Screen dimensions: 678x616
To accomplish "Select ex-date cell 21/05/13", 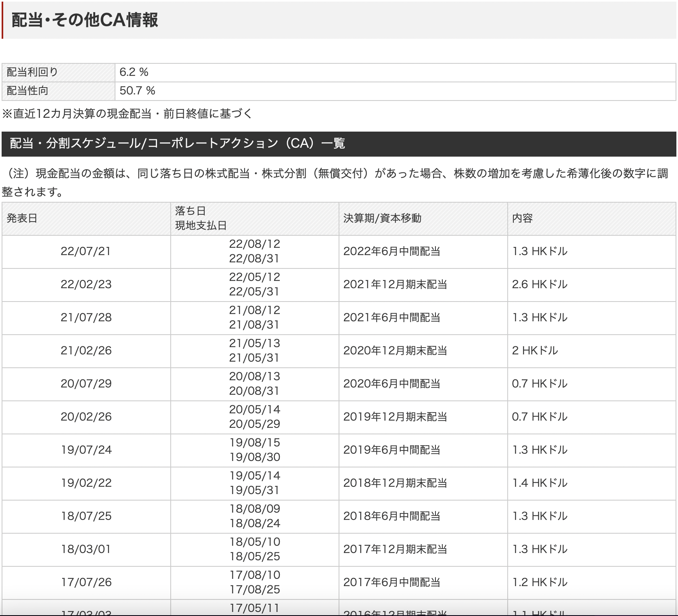I will [255, 351].
